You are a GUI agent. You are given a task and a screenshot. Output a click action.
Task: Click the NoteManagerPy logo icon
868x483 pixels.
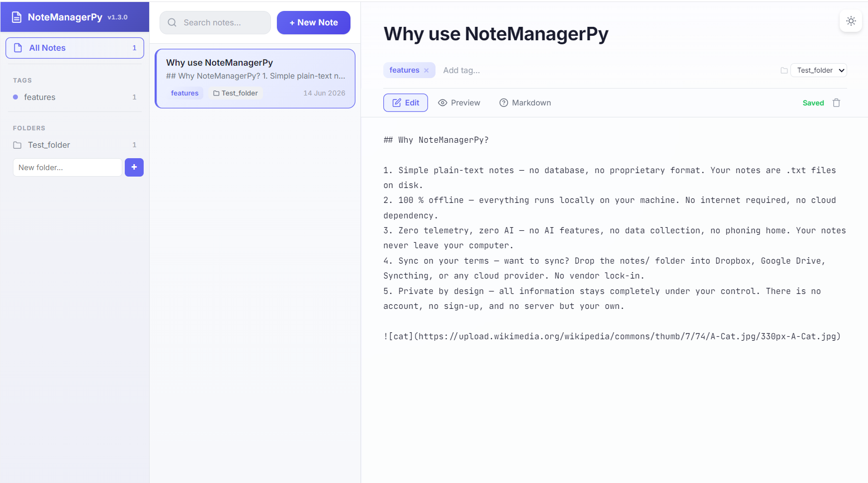[16, 17]
